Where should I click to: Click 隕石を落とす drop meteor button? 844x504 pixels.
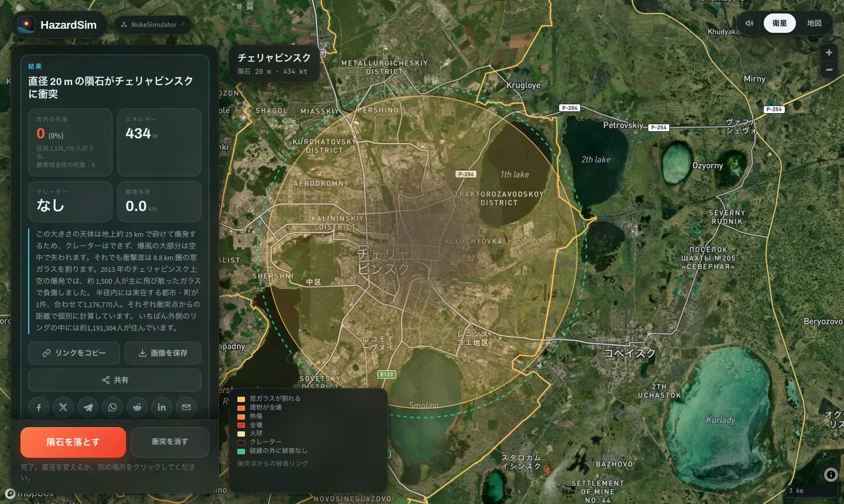(x=73, y=442)
